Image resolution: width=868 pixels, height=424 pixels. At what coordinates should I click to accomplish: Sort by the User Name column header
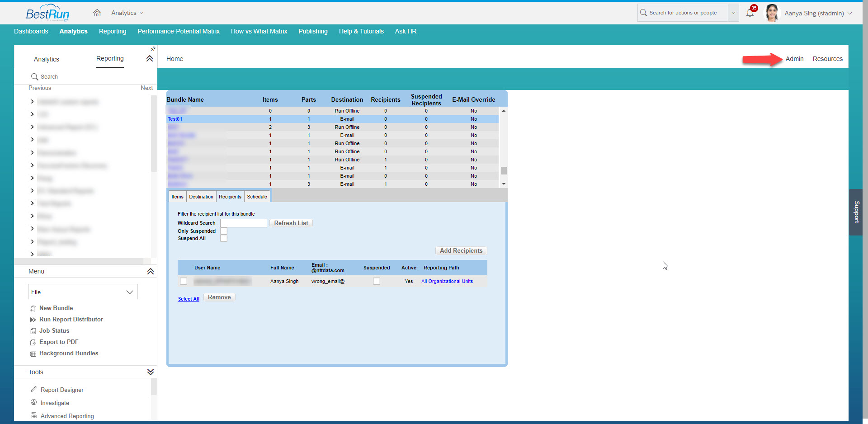pyautogui.click(x=207, y=268)
